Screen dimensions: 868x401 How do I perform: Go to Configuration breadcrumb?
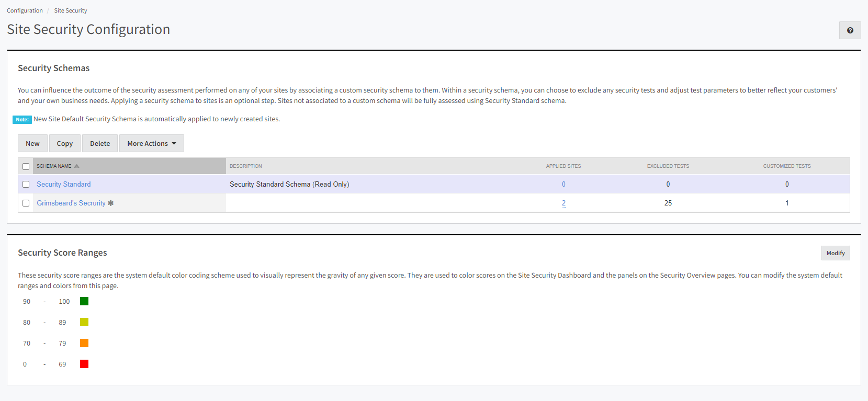point(25,10)
